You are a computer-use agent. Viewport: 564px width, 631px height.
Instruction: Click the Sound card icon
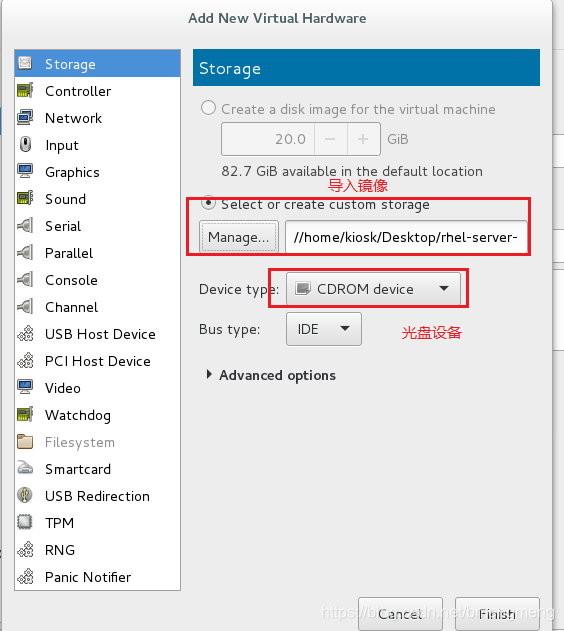(25, 198)
